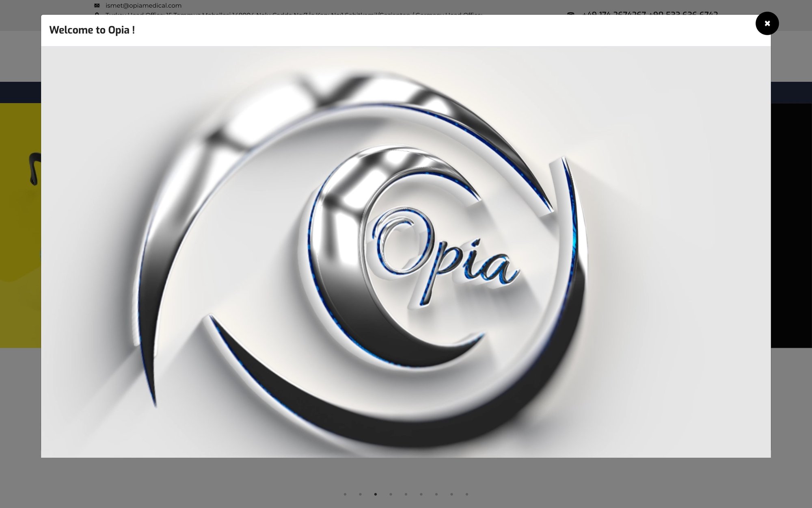This screenshot has width=812, height=508.
Task: Close the Welcome to Opia popup
Action: 767,24
